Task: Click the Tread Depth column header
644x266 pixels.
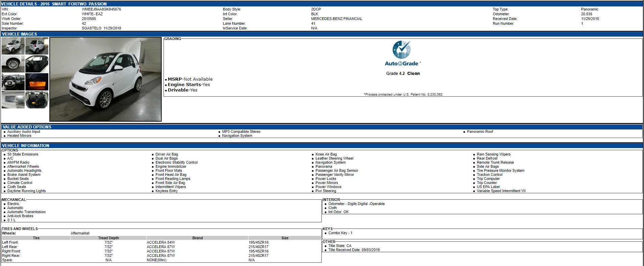Action: click(x=109, y=238)
